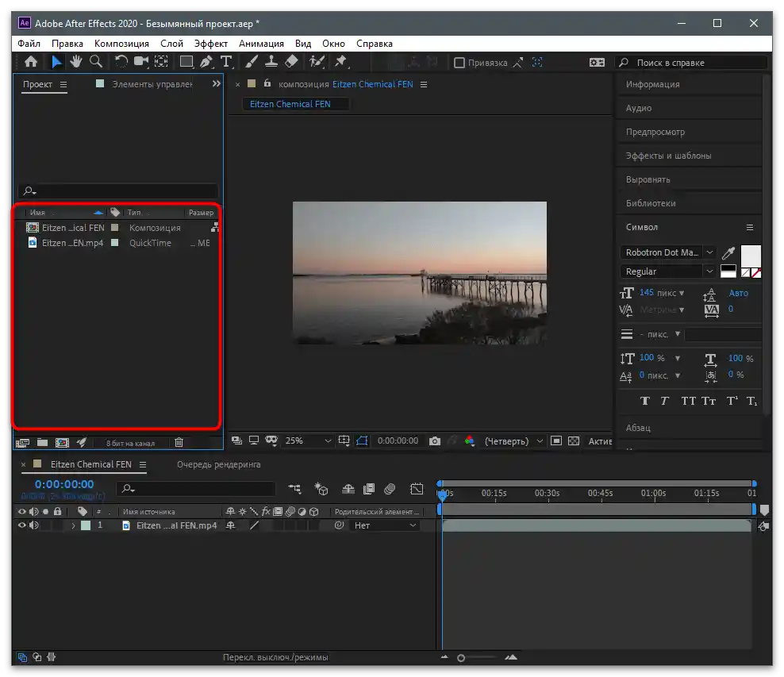Select the Hand tool
This screenshot has width=784, height=677.
pyautogui.click(x=76, y=62)
